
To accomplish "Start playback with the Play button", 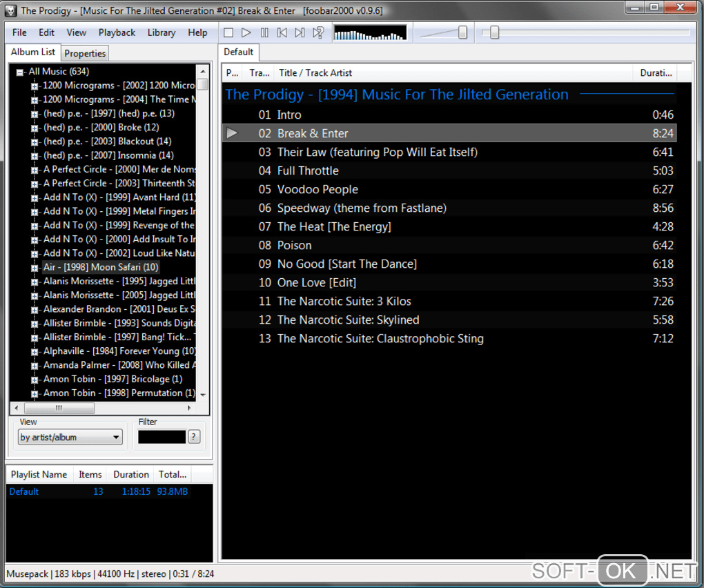I will pos(246,32).
